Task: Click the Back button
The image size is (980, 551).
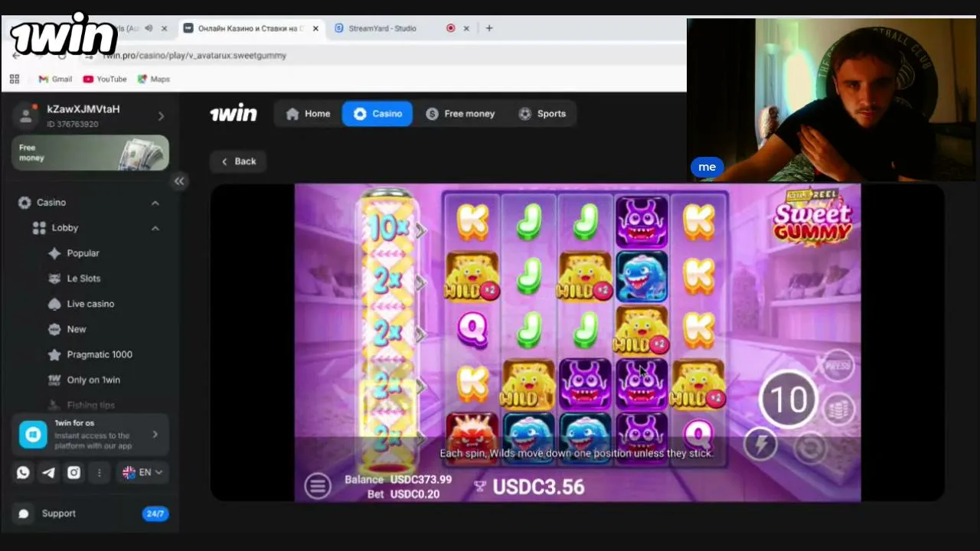Action: [238, 161]
